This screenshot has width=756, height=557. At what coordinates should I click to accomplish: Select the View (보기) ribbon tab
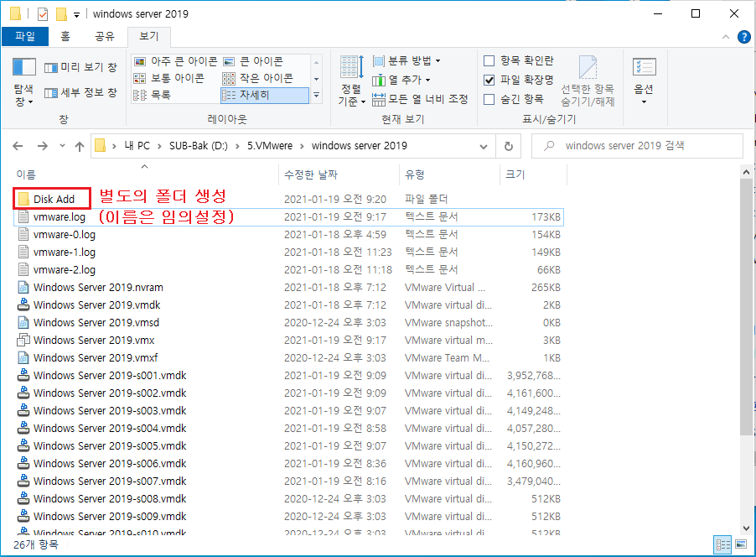pos(149,36)
